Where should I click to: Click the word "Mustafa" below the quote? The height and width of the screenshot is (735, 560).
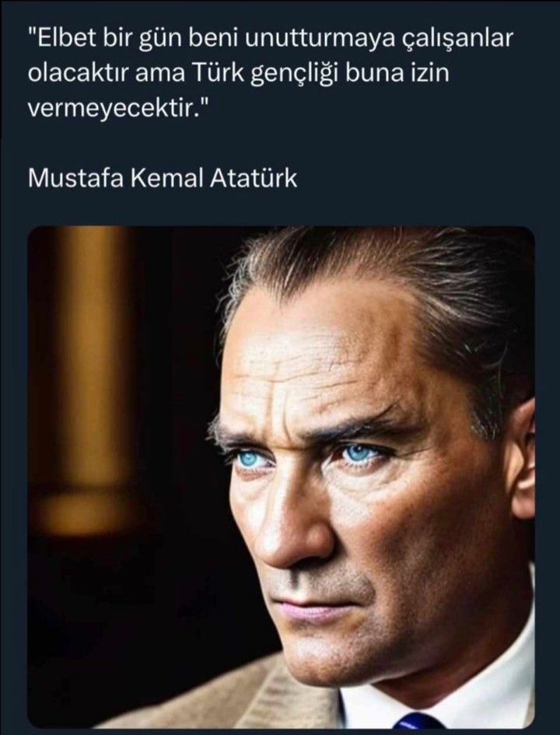(75, 179)
